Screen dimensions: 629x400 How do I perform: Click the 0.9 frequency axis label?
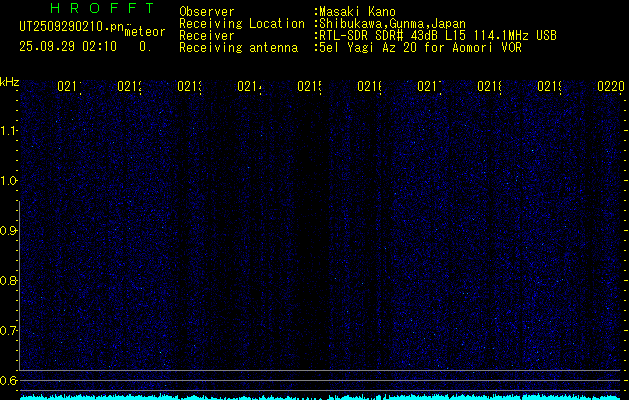click(9, 230)
